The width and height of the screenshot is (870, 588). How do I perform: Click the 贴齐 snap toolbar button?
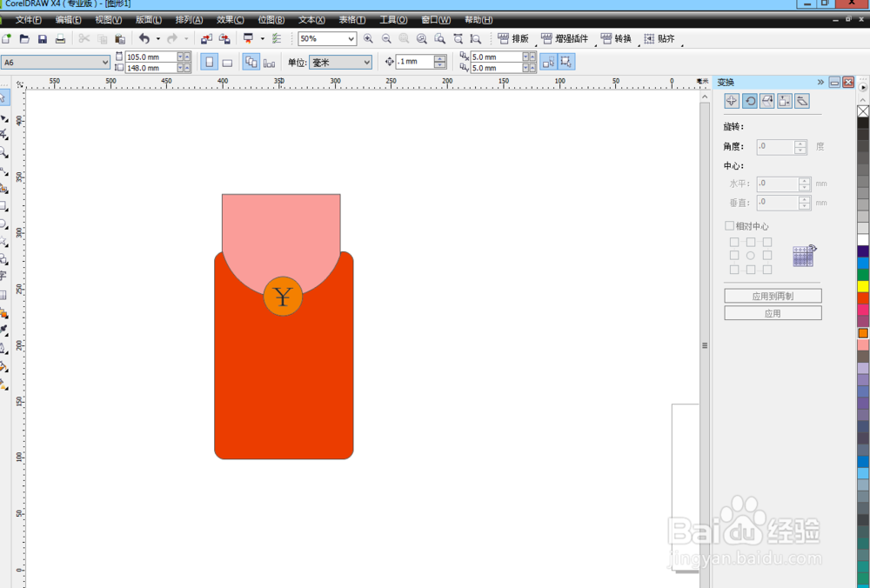point(659,38)
